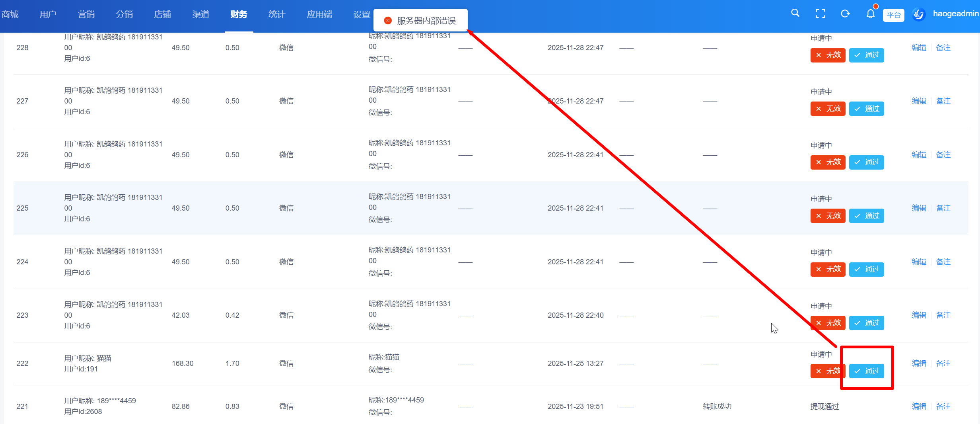Viewport: 980px width, 424px height.
Task: Switch to the 营销 menu tab
Action: pos(86,14)
